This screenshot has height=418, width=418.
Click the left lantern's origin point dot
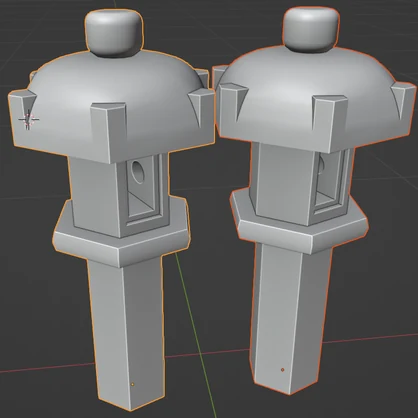(x=133, y=384)
